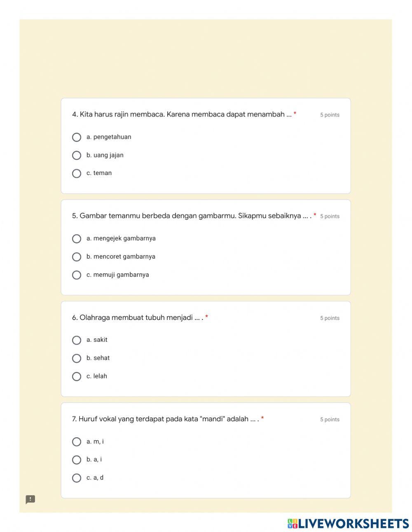Click the '5 points' label of question 7
The height and width of the screenshot is (532, 412).
pyautogui.click(x=330, y=420)
